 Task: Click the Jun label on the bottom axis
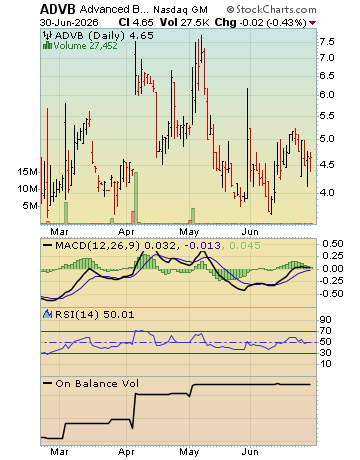pos(250,452)
